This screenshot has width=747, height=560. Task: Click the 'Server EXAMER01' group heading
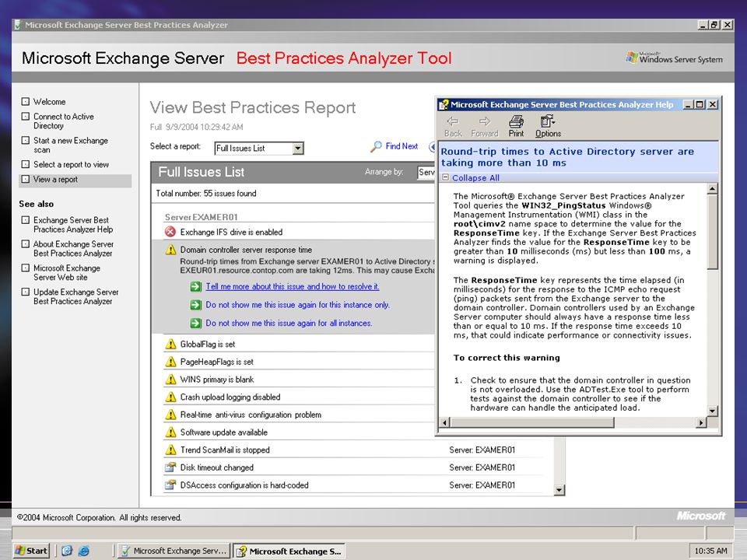(x=201, y=217)
